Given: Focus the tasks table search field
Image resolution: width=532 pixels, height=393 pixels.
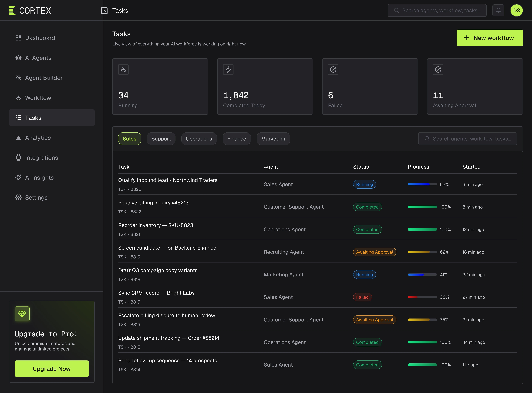Looking at the screenshot, I should pos(468,139).
